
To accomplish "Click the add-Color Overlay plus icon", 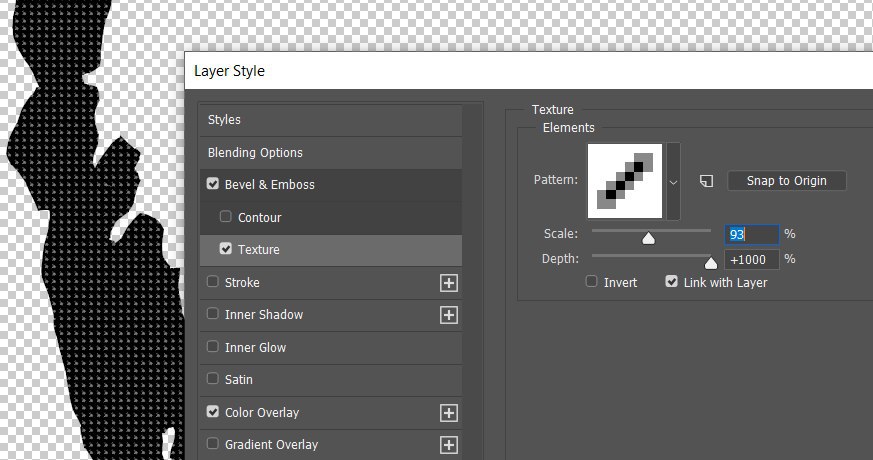I will coord(449,413).
